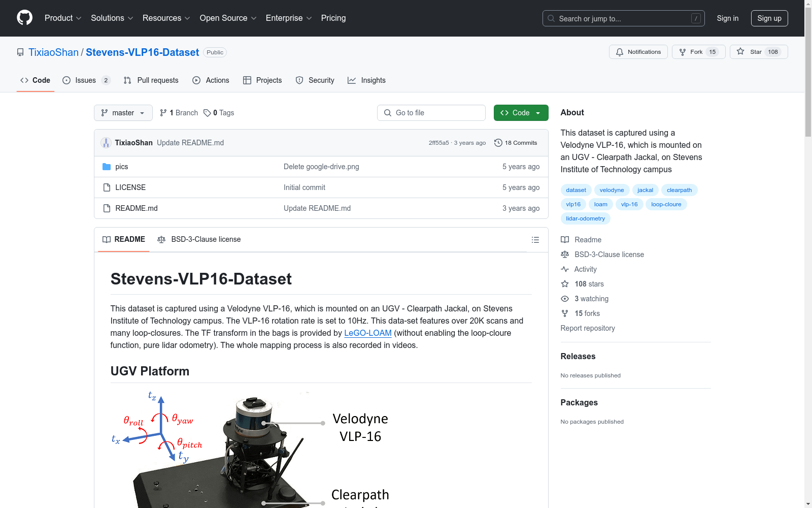Image resolution: width=812 pixels, height=508 pixels.
Task: Click the Sign up button
Action: pyautogui.click(x=769, y=18)
